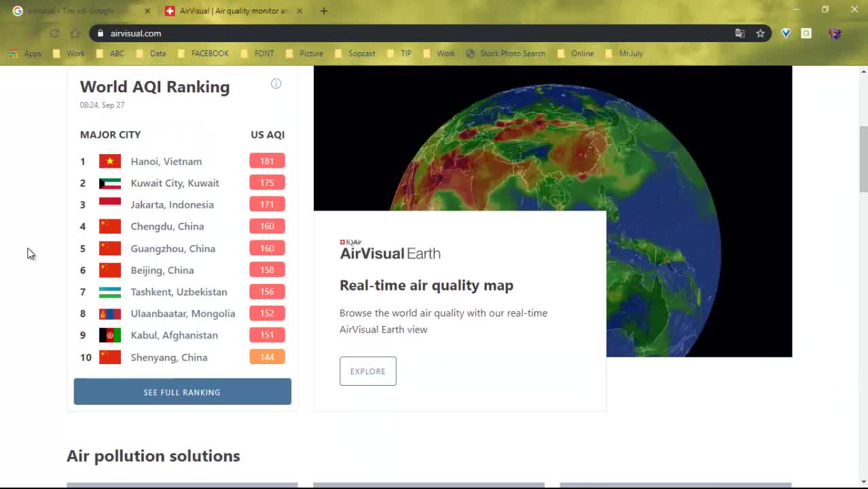Open the Online bookmark folder
This screenshot has height=489, width=868.
tap(575, 54)
